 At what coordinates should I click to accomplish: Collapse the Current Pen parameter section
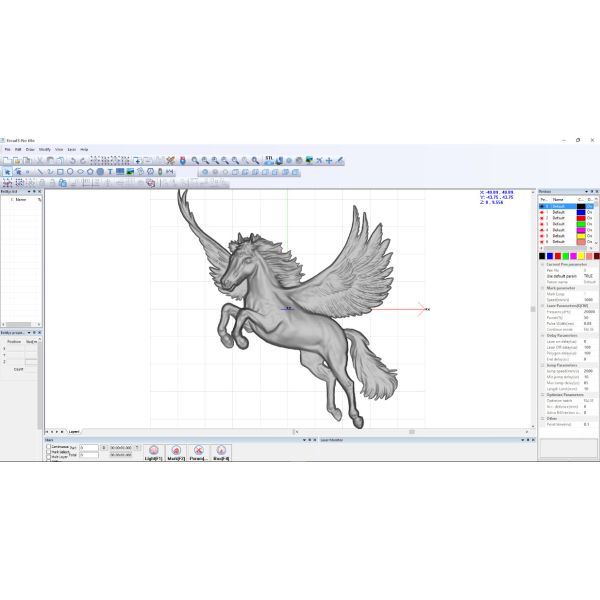[543, 264]
